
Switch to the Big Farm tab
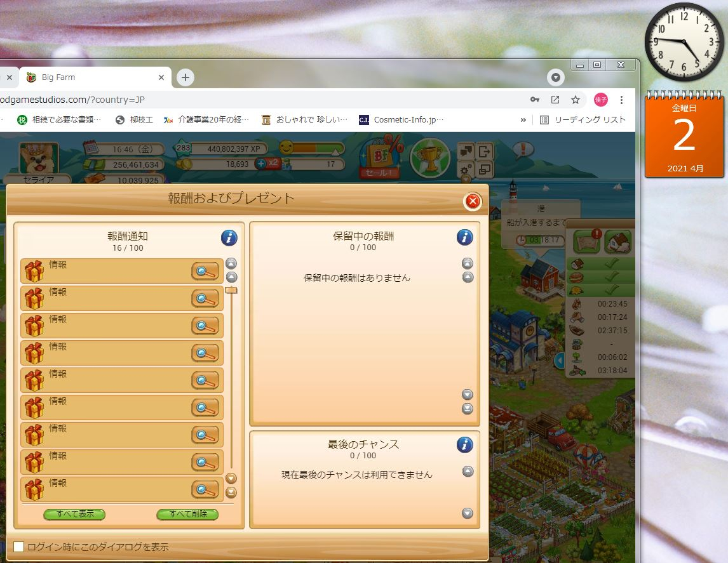(95, 77)
